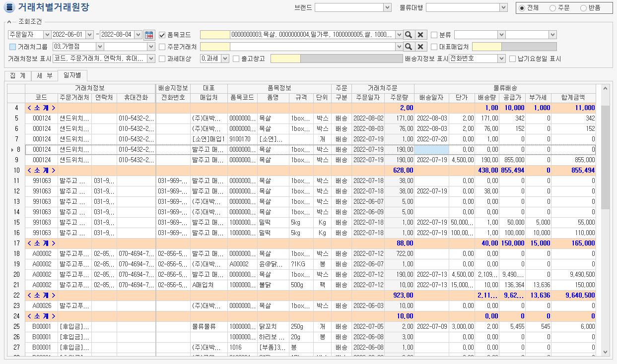The width and height of the screenshot is (617, 364).
Task: Expand the 2022-06-01 start date picker
Action: pos(89,35)
